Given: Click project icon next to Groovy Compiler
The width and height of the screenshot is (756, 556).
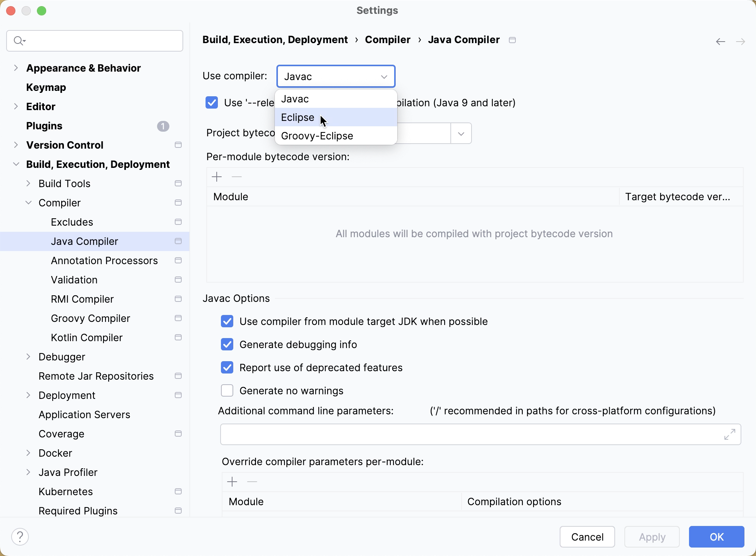Looking at the screenshot, I should [178, 318].
